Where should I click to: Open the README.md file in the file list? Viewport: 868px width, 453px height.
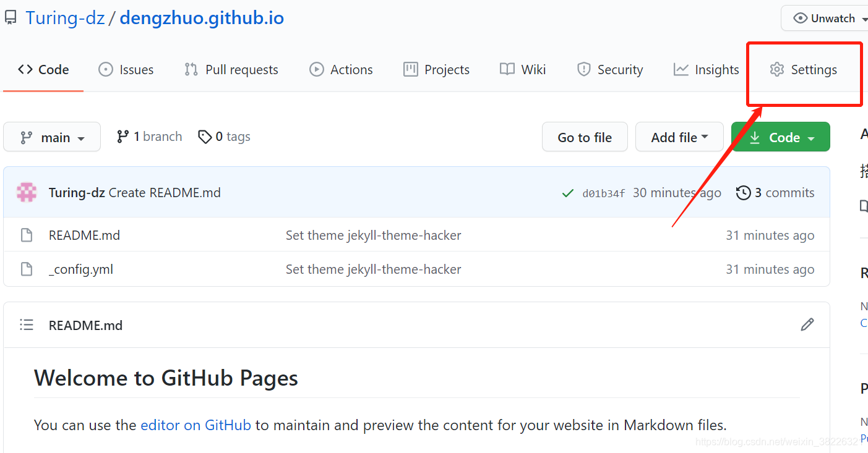(84, 235)
